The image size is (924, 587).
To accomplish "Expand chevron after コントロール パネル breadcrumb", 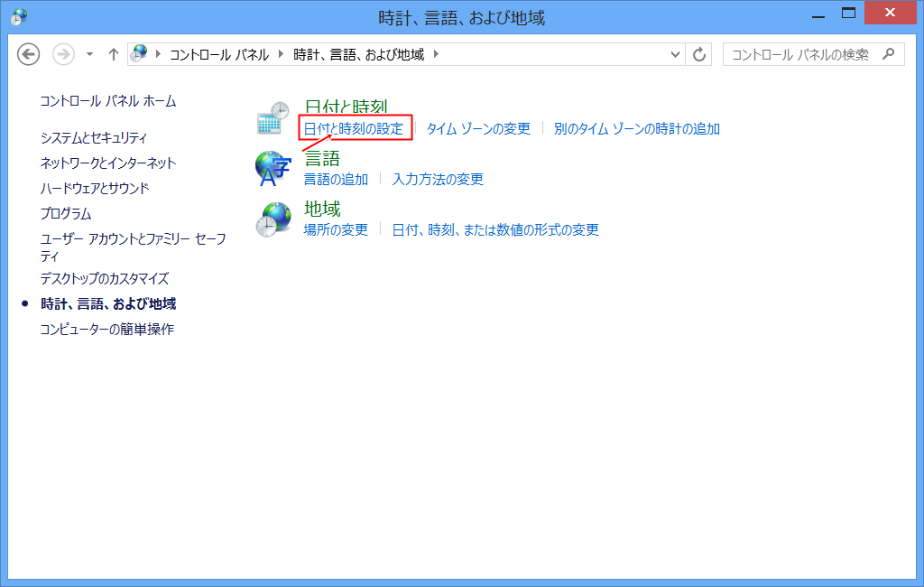I will [x=282, y=53].
